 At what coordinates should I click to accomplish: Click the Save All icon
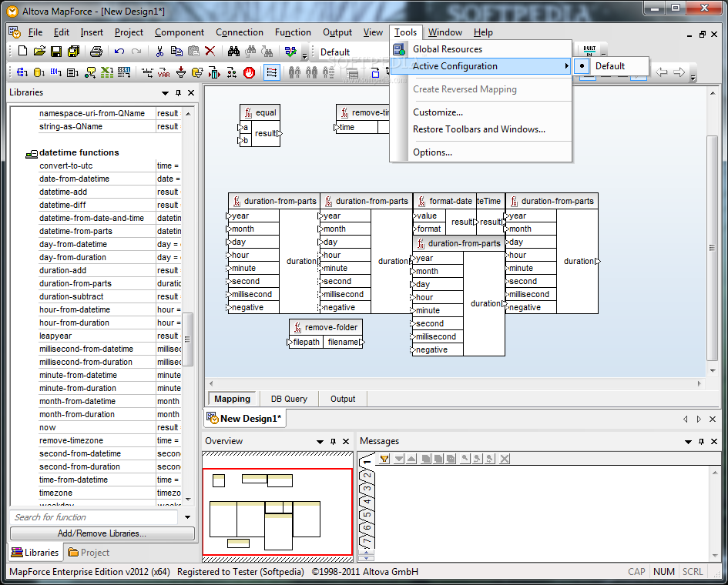coord(73,51)
